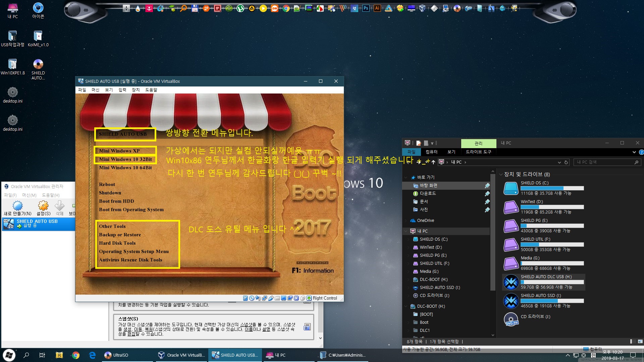Image resolution: width=644 pixels, height=362 pixels.
Task: Select Hard Disk Tools entry
Action: (117, 243)
